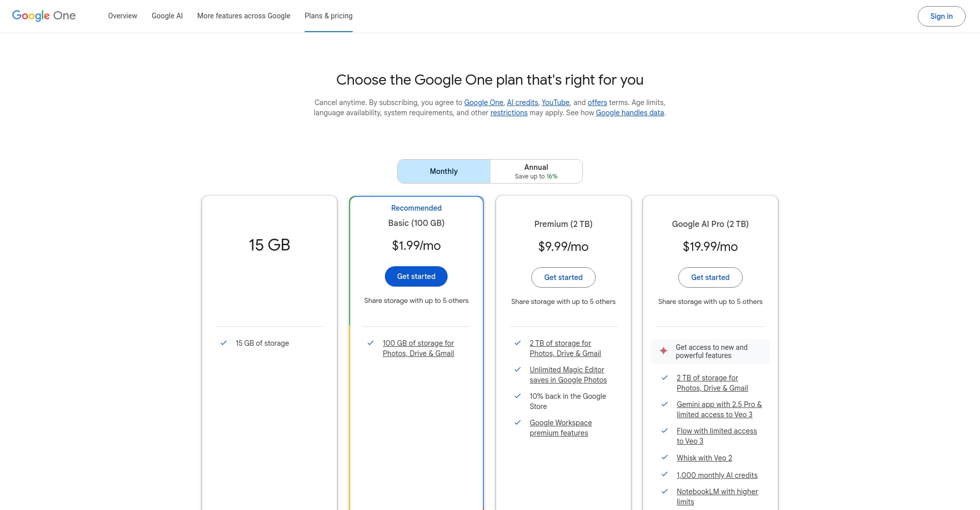
Task: Click Get access to new and powerful features
Action: (x=712, y=351)
